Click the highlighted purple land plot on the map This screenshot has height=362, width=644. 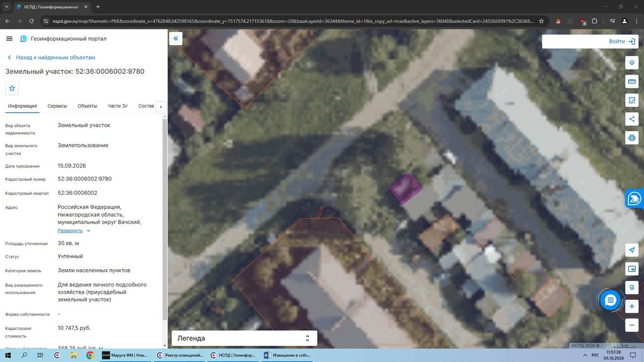tap(405, 189)
